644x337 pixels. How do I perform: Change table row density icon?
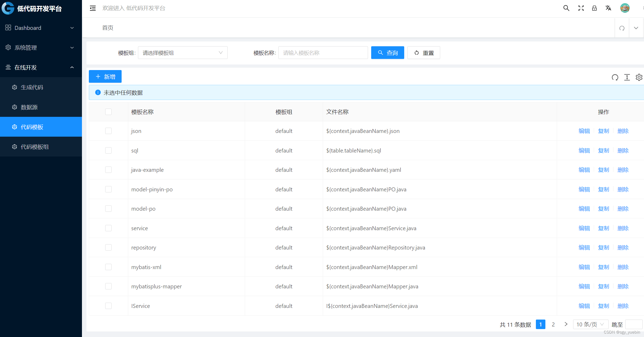click(x=627, y=77)
